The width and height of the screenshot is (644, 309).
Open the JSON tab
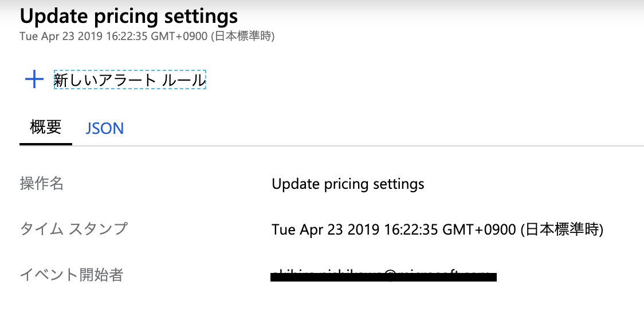(105, 128)
